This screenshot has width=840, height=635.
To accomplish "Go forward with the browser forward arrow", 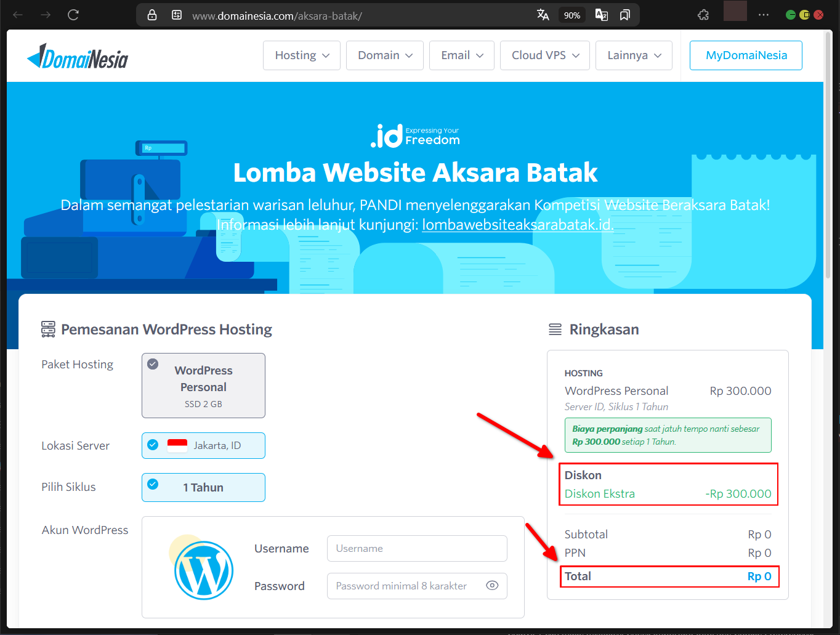I will click(x=46, y=15).
